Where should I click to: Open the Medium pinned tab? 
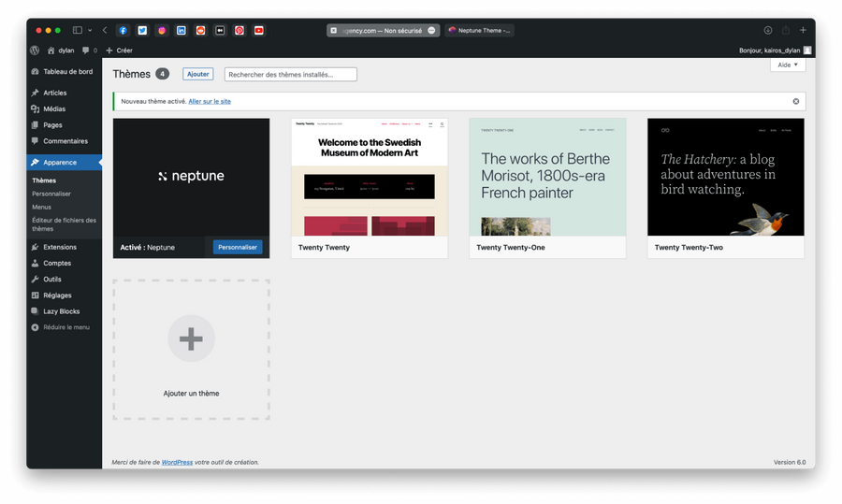[x=220, y=31]
